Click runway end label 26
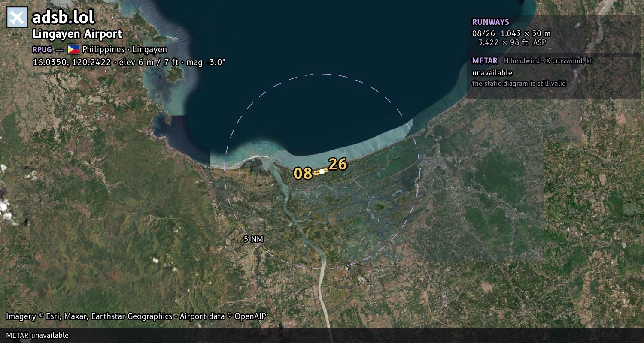Screen dimensions: 644x343 338,164
